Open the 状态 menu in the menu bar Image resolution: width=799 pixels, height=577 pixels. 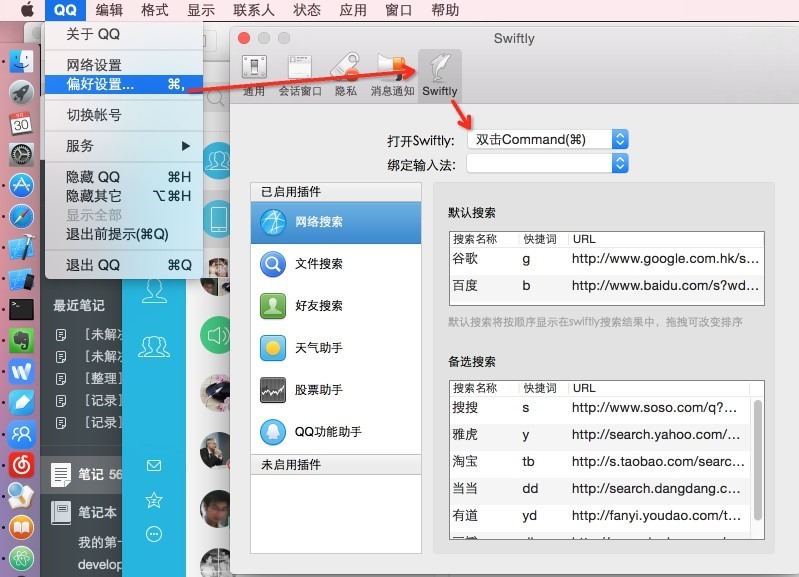click(x=307, y=10)
